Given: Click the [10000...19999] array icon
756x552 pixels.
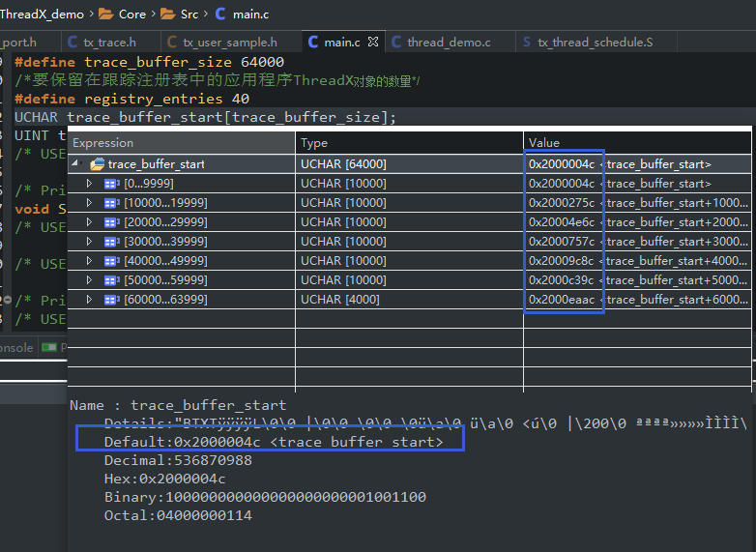Looking at the screenshot, I should click(x=112, y=203).
